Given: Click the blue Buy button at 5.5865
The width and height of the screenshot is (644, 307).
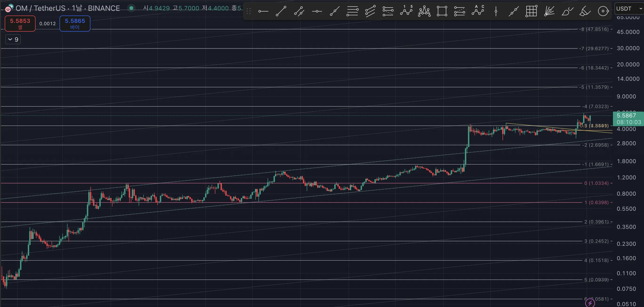Looking at the screenshot, I should click(x=75, y=24).
